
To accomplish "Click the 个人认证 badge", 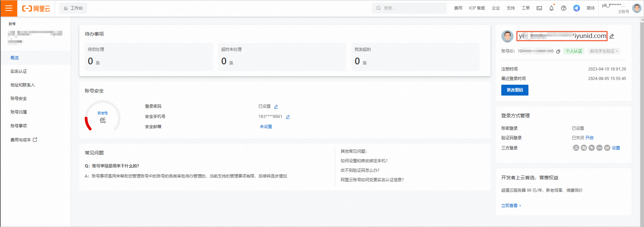I will coord(574,51).
